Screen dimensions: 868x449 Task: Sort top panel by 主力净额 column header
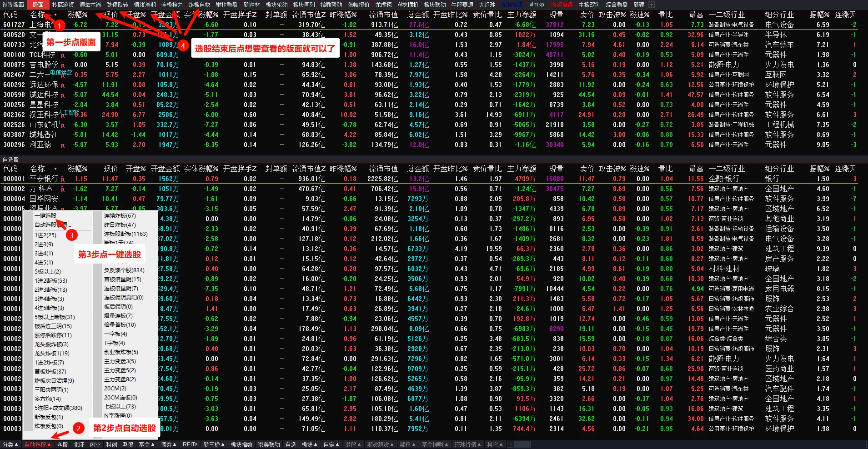(522, 15)
